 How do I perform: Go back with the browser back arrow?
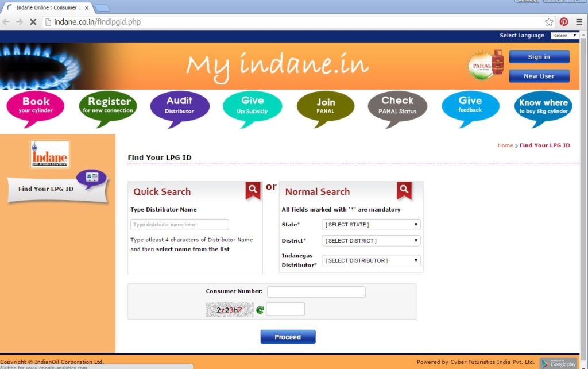coord(6,22)
